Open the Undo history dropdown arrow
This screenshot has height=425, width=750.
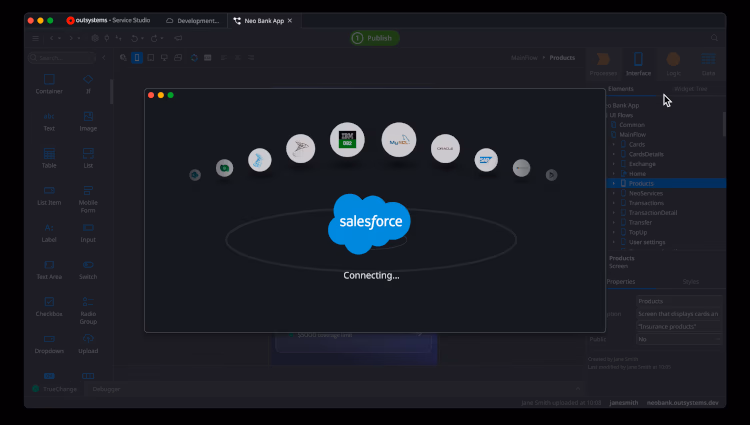(x=143, y=38)
